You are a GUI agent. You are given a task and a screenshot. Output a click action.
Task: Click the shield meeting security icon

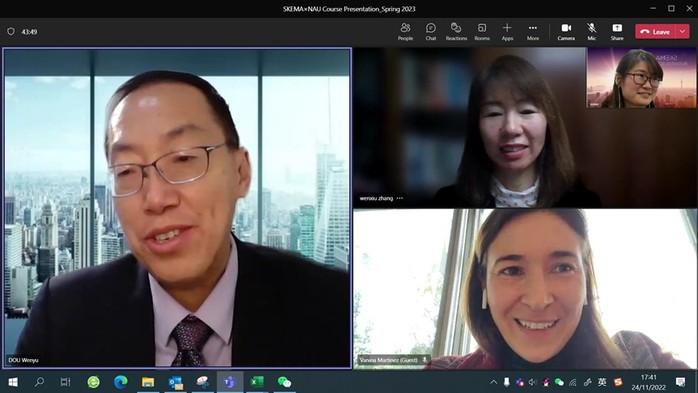[x=11, y=32]
